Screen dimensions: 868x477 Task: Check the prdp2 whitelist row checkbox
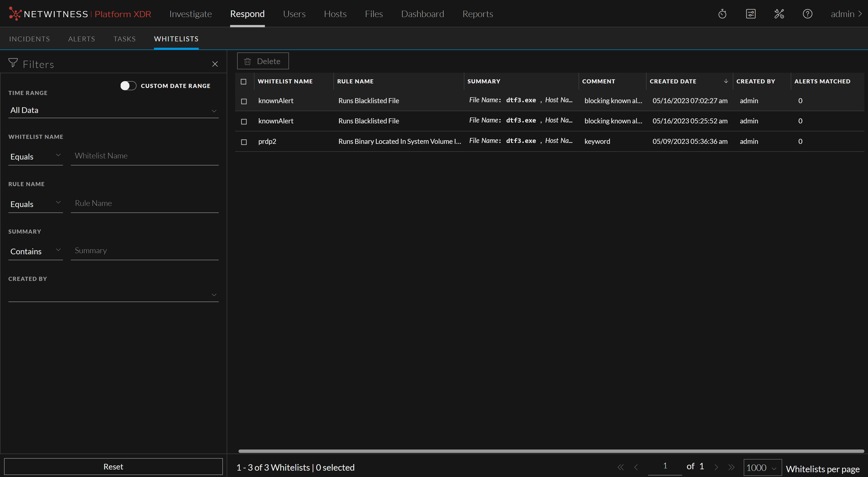pos(244,142)
